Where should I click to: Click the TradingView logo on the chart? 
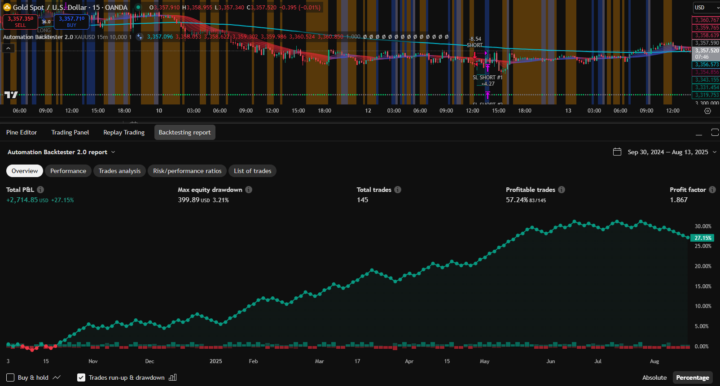point(11,95)
